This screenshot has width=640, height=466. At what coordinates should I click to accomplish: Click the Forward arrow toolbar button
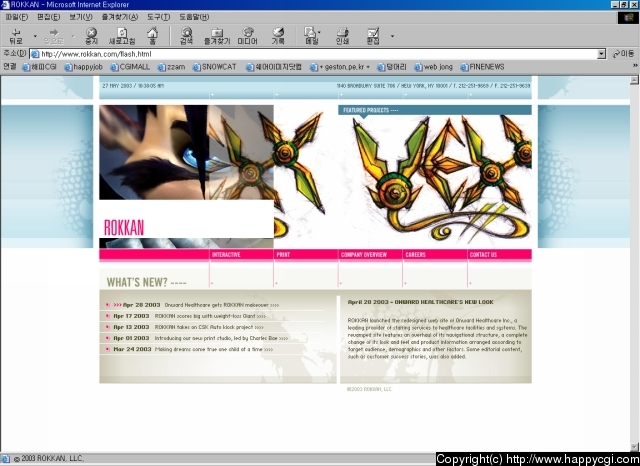coord(53,36)
